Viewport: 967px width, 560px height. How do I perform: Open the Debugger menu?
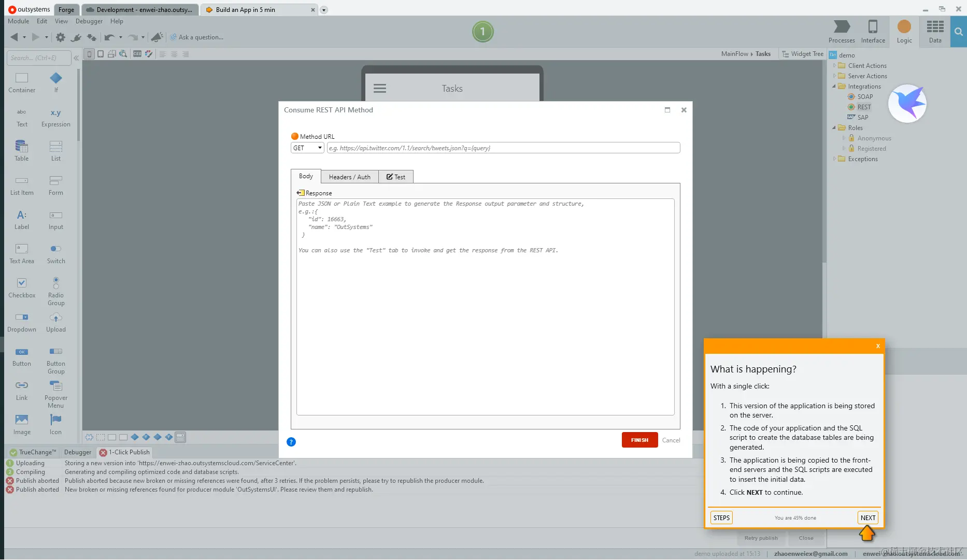[89, 21]
